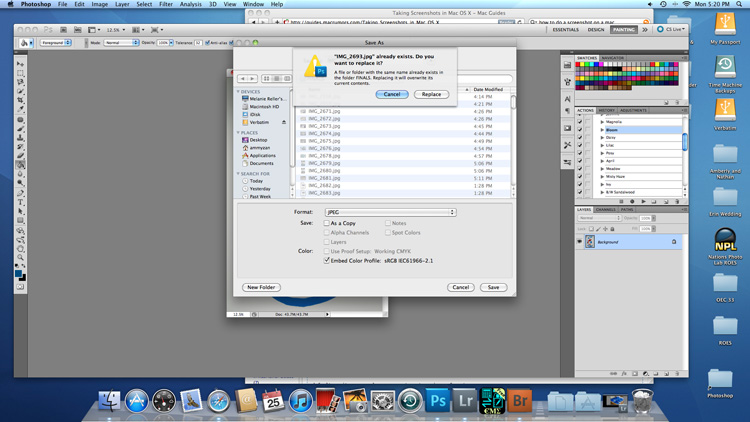Toggle the Daisy action checkbox
This screenshot has width=750, height=422.
580,137
